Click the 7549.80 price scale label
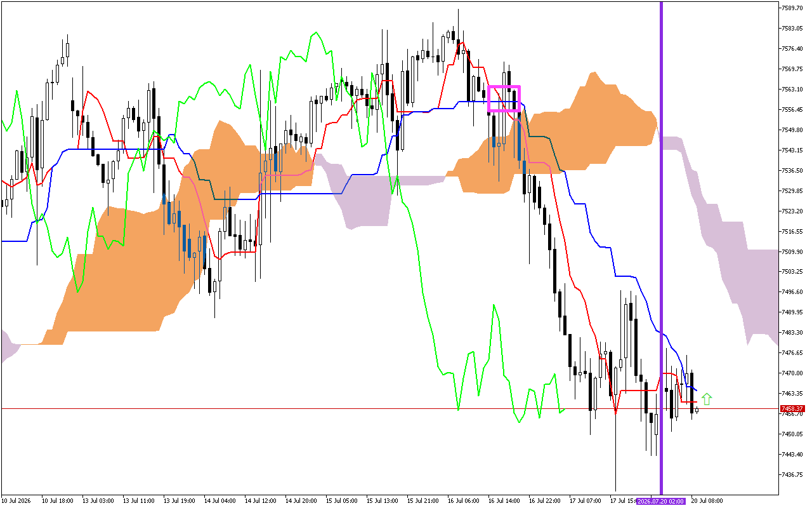Viewport: 812px width, 508px height. coord(793,130)
